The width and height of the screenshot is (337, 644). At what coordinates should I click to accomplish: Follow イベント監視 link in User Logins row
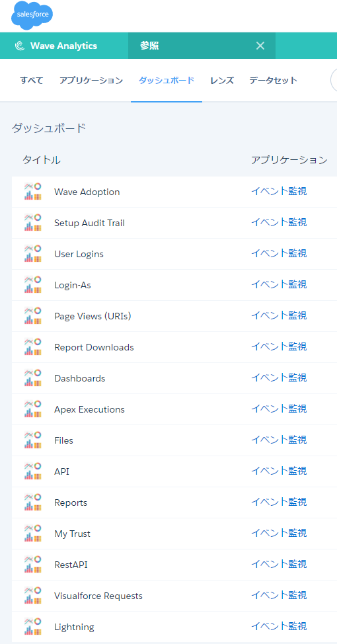coord(279,253)
